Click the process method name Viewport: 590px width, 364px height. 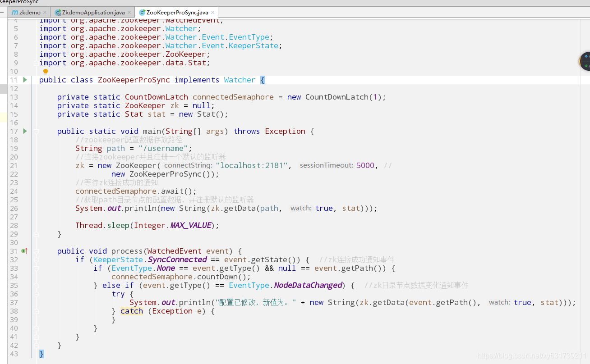click(x=127, y=251)
